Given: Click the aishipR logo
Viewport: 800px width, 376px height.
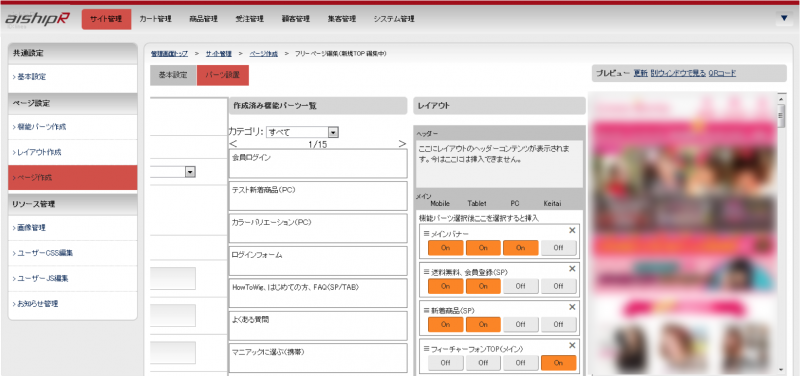Looking at the screenshot, I should tap(38, 19).
